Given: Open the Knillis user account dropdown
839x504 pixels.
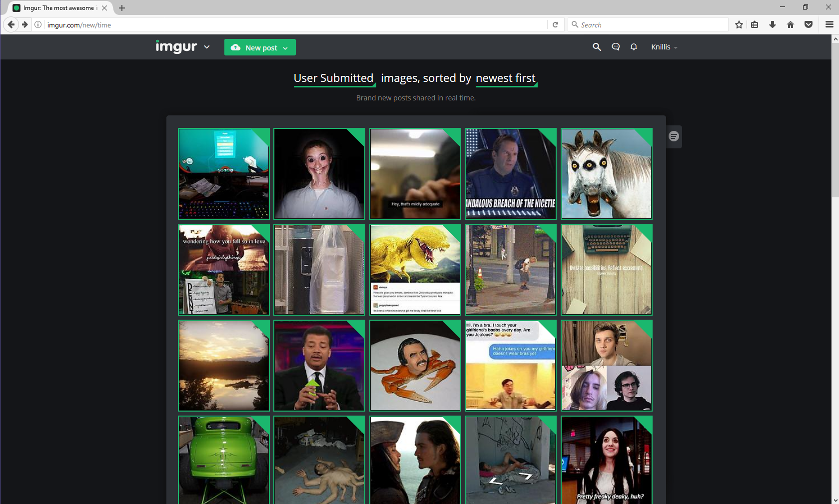Looking at the screenshot, I should pyautogui.click(x=664, y=47).
